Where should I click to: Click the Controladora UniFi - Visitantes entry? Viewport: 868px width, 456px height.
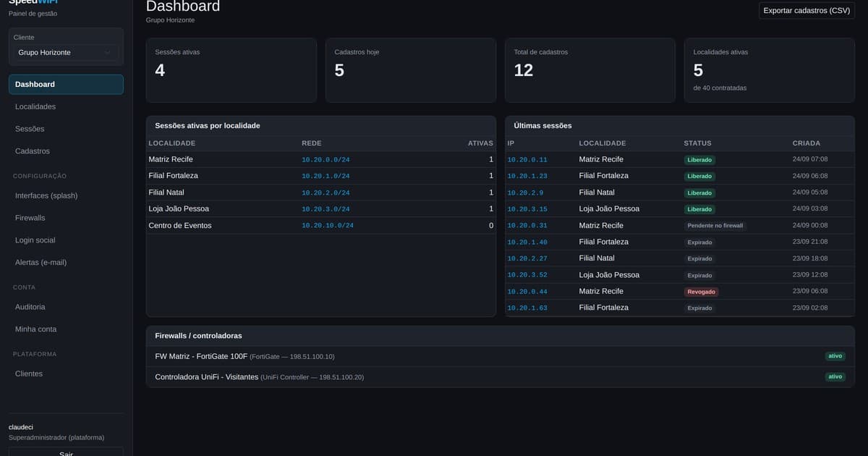click(500, 377)
